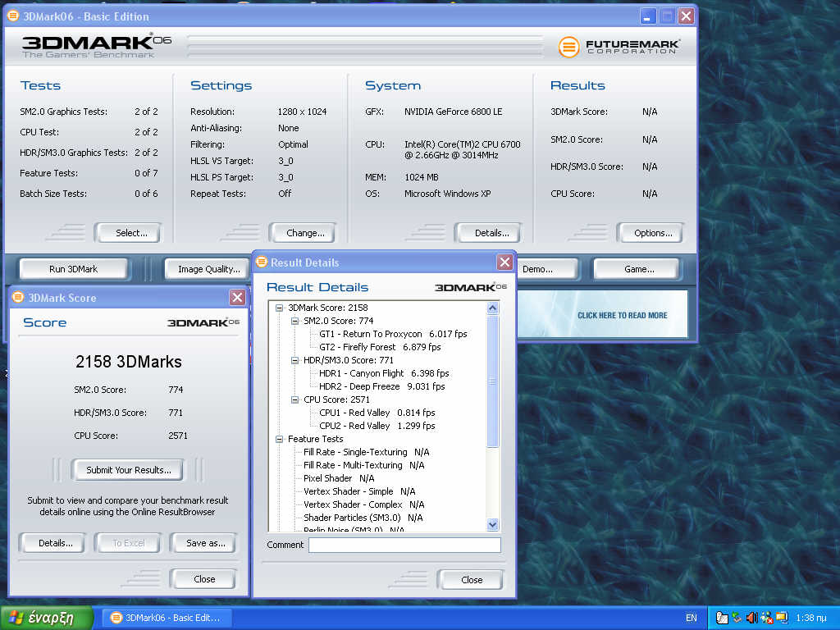
Task: Close the 3DMark Score window with X
Action: 237,297
